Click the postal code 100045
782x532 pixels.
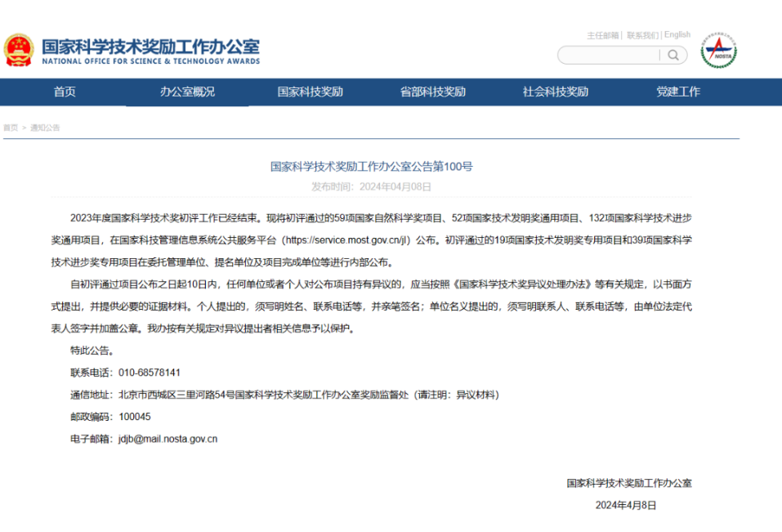pyautogui.click(x=135, y=417)
